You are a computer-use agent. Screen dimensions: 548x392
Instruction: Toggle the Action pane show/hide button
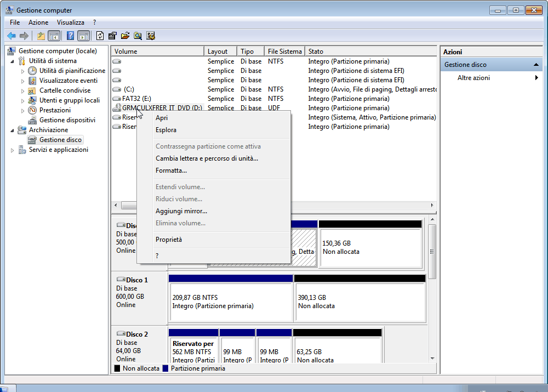pyautogui.click(x=83, y=36)
